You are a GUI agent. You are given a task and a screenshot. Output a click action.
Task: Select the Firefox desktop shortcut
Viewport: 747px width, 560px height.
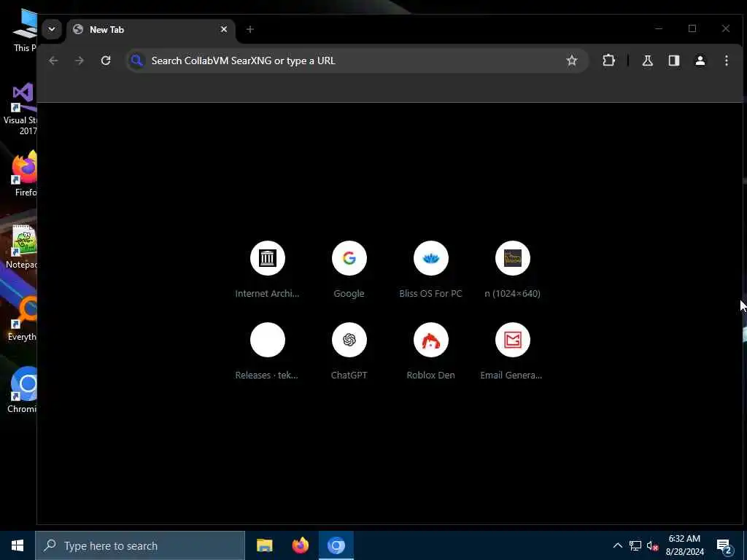[x=23, y=174]
